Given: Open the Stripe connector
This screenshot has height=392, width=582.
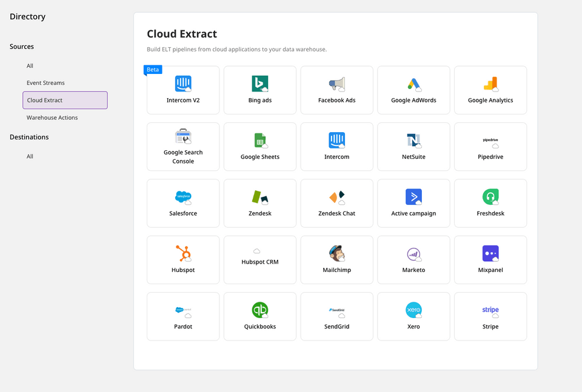Looking at the screenshot, I should coord(490,316).
